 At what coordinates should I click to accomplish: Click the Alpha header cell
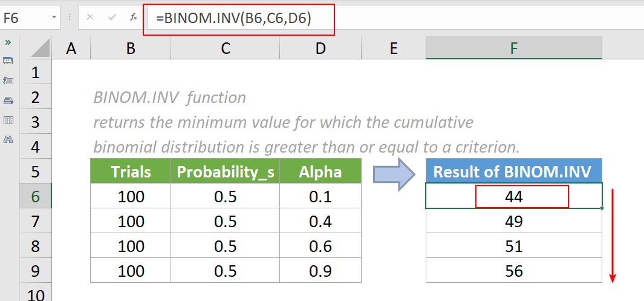(x=320, y=171)
